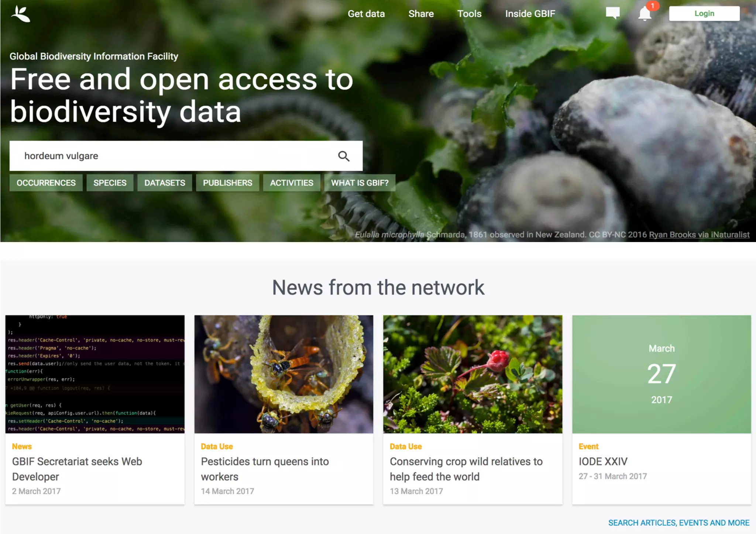Select the Occurrences search filter
Viewport: 756px width, 534px height.
pos(46,183)
